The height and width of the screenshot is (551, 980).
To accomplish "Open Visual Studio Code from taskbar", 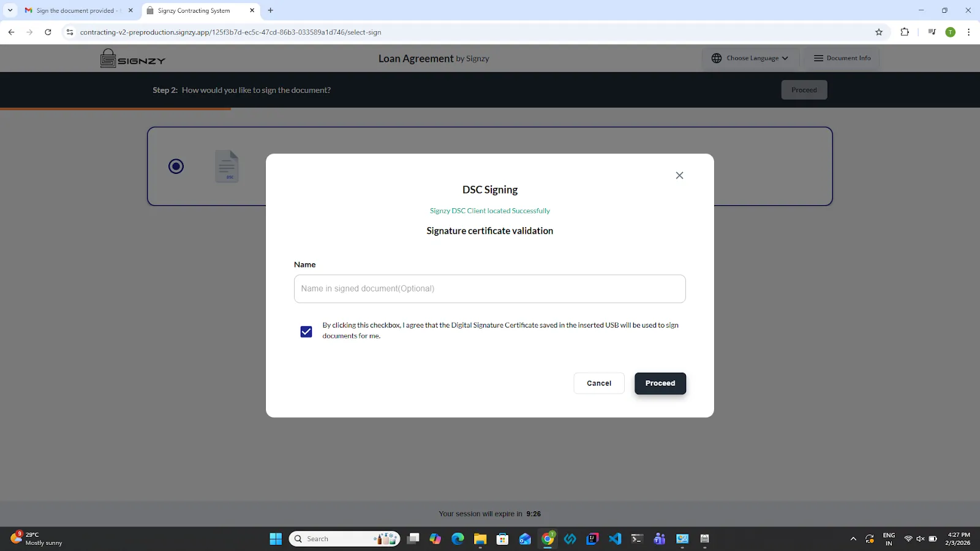I will click(x=615, y=539).
